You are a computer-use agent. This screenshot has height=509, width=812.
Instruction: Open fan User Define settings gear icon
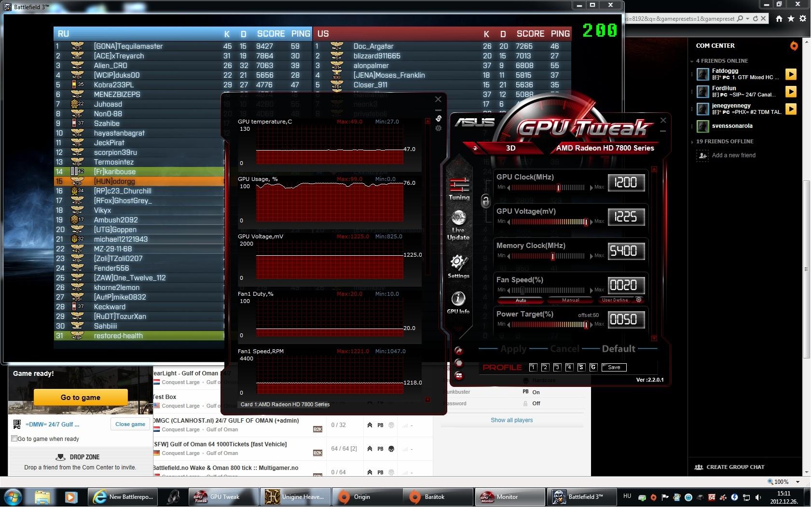(x=639, y=300)
